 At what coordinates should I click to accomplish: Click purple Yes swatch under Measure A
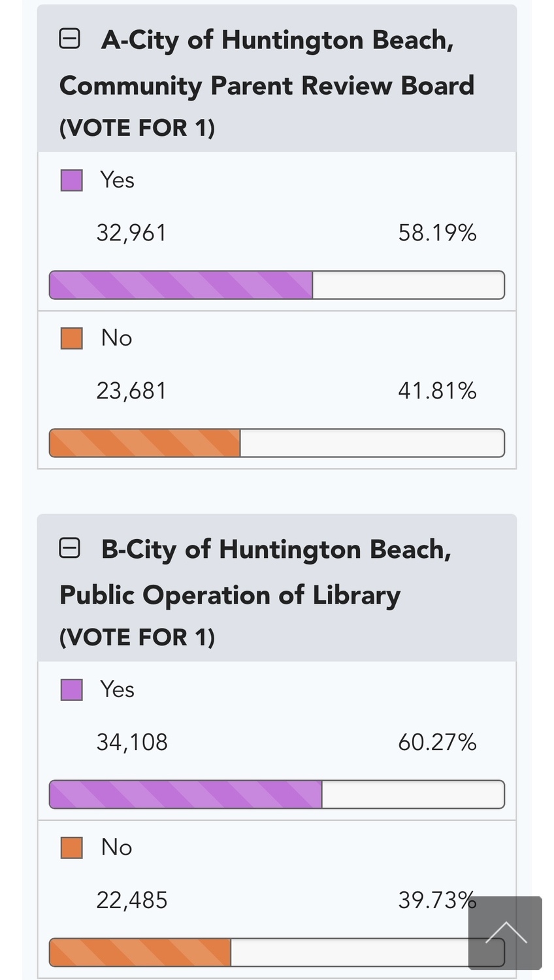(x=72, y=180)
